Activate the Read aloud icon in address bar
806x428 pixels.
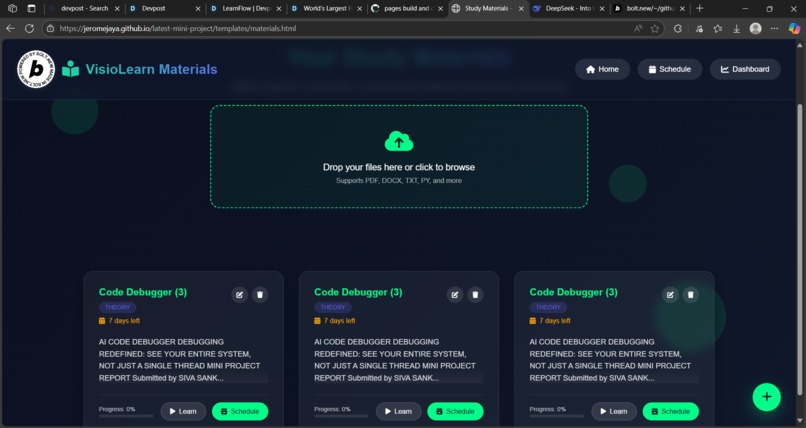pos(638,28)
